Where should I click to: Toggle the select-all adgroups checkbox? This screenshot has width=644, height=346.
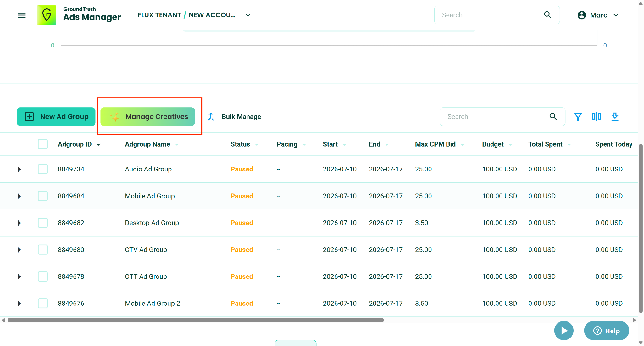43,144
